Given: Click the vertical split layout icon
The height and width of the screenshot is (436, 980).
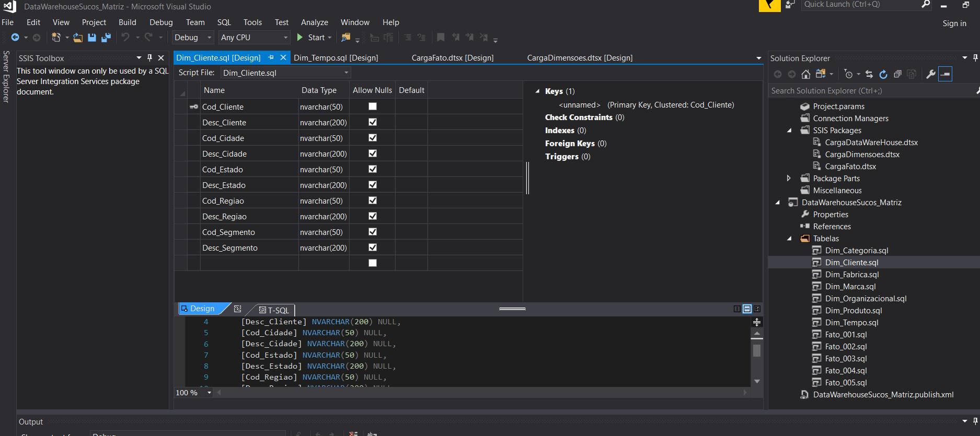Looking at the screenshot, I should point(737,309).
